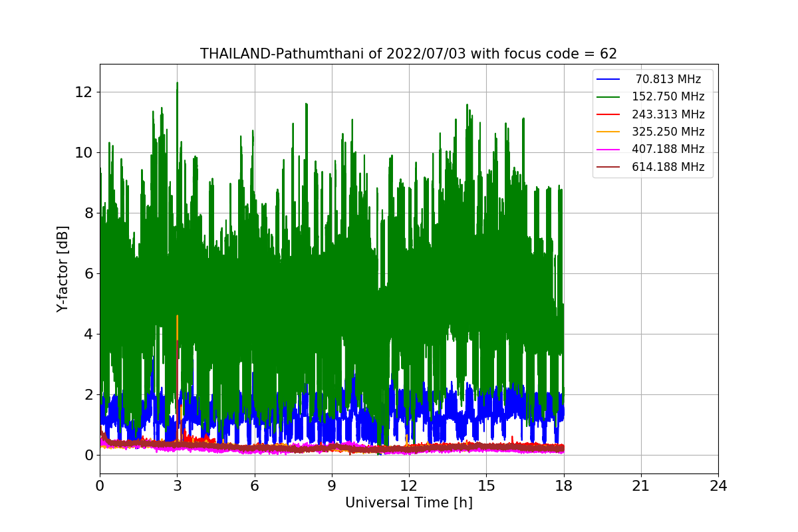Click the 325.250 MHz legend label

click(668, 132)
